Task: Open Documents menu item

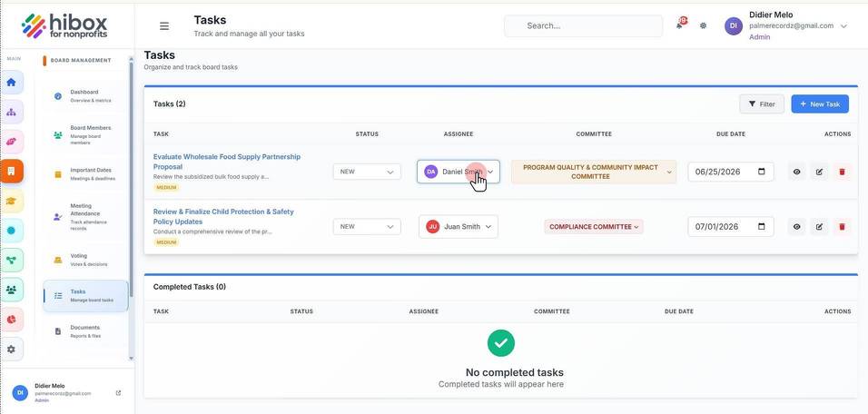Action: coord(86,331)
